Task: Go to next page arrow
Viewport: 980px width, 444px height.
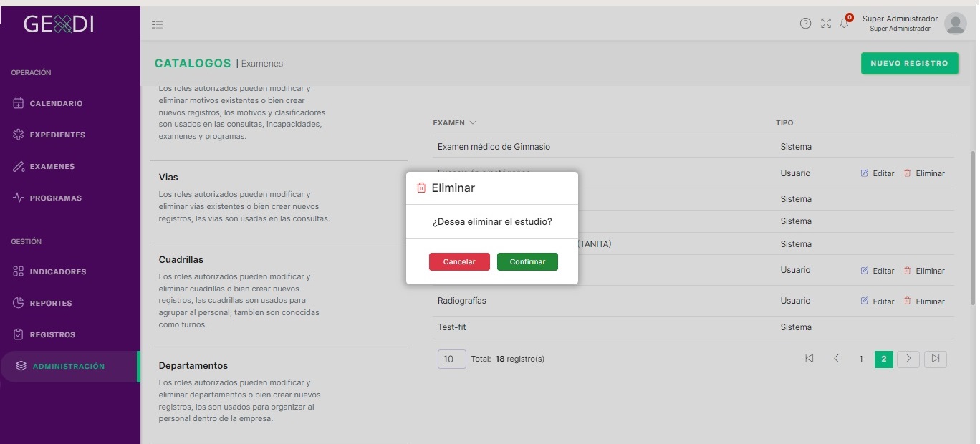Action: coord(908,359)
